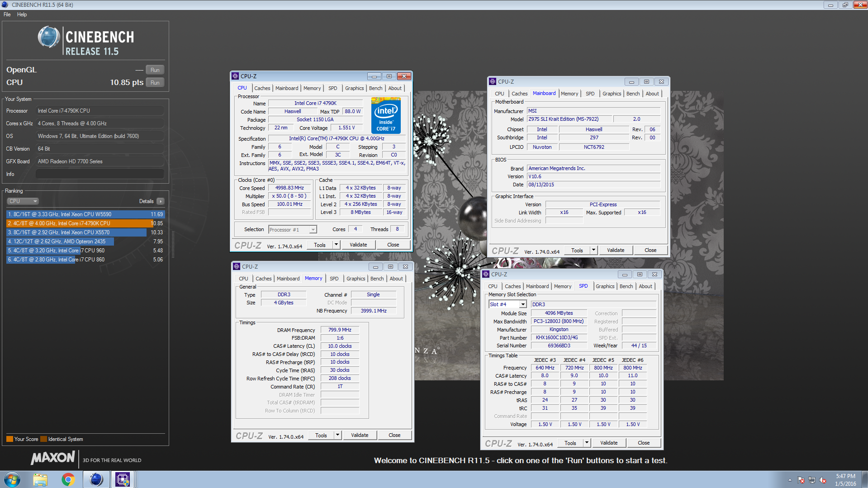This screenshot has height=488, width=868.
Task: Launch Google Chrome from the taskbar
Action: point(68,479)
